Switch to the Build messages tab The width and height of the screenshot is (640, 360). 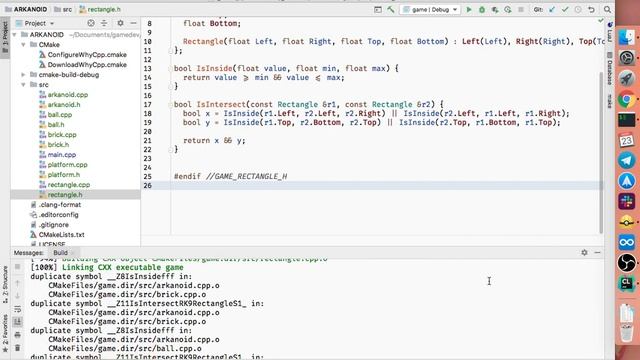[x=61, y=253]
